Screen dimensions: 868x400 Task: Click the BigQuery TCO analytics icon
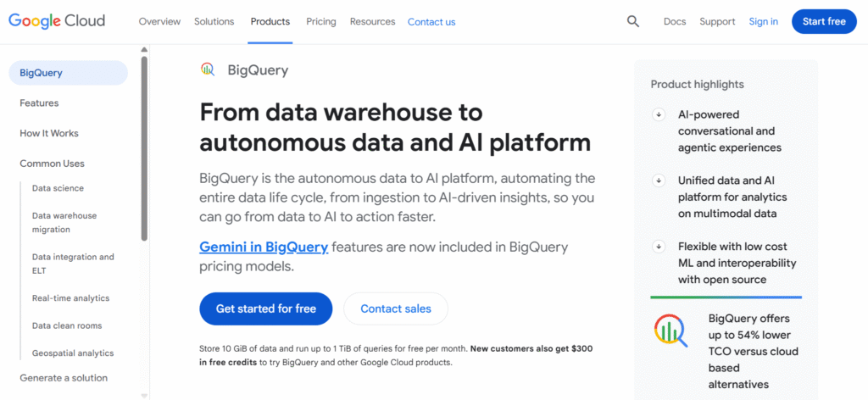tap(670, 331)
